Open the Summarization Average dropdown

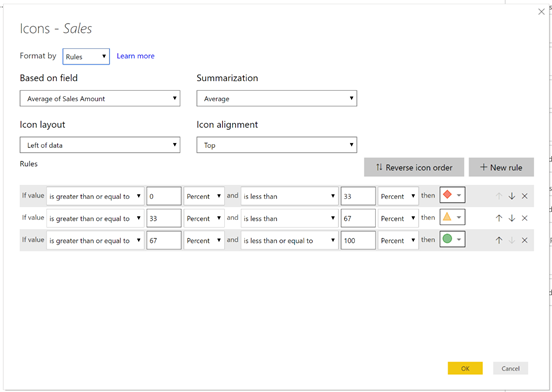[277, 99]
